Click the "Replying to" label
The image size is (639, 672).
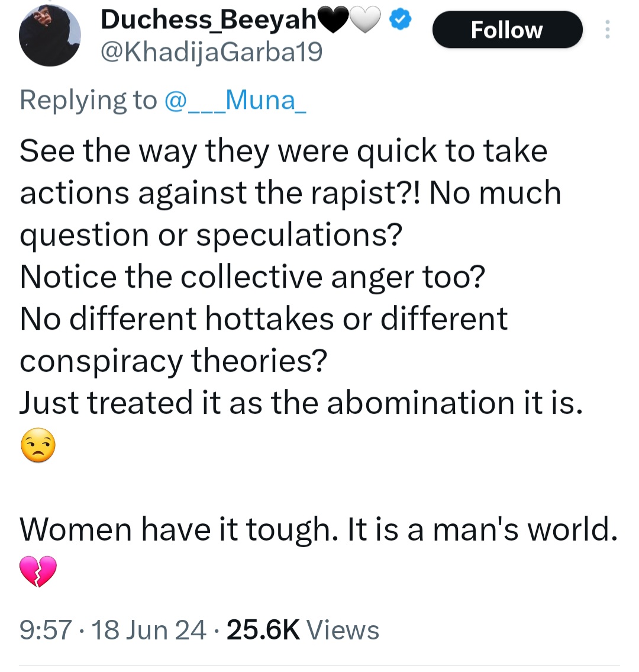point(88,100)
